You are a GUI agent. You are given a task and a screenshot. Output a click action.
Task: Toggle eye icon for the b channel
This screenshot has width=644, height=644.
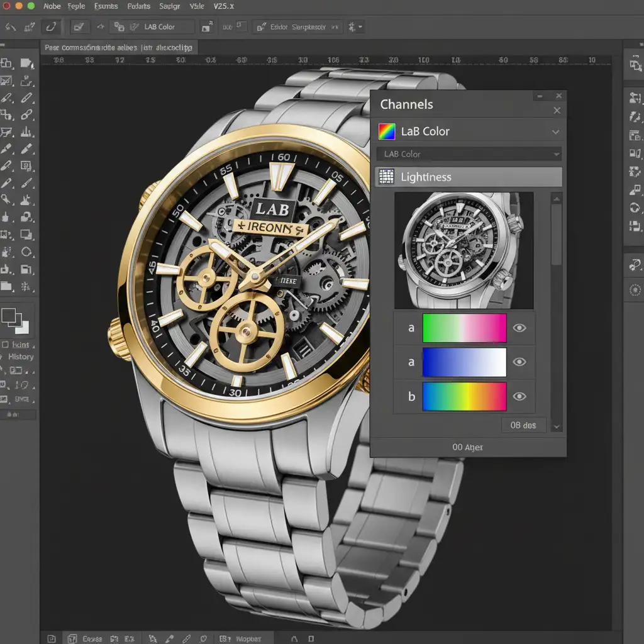pyautogui.click(x=519, y=396)
